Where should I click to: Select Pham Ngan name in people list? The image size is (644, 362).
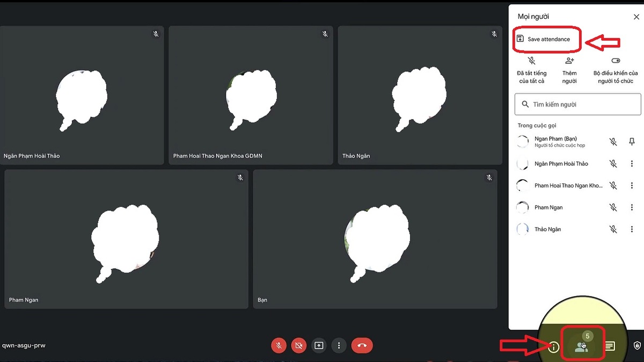(x=548, y=208)
